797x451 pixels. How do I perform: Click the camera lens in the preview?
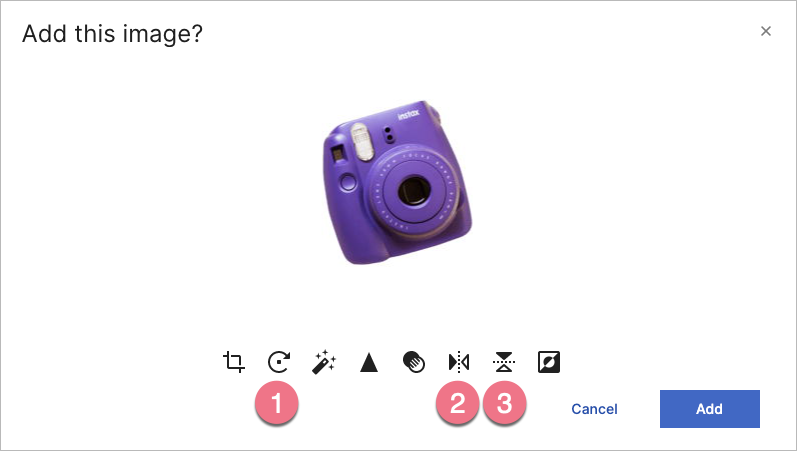[414, 192]
